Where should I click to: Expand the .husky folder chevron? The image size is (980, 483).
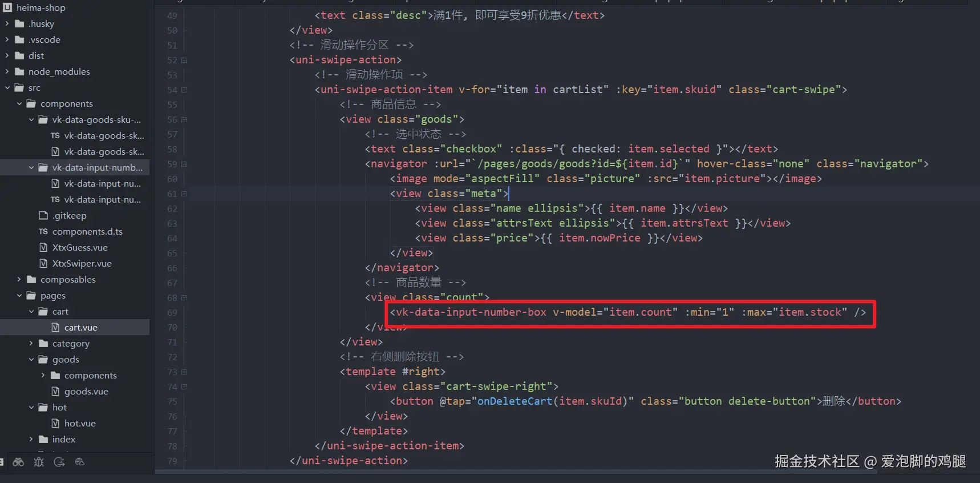(x=7, y=23)
